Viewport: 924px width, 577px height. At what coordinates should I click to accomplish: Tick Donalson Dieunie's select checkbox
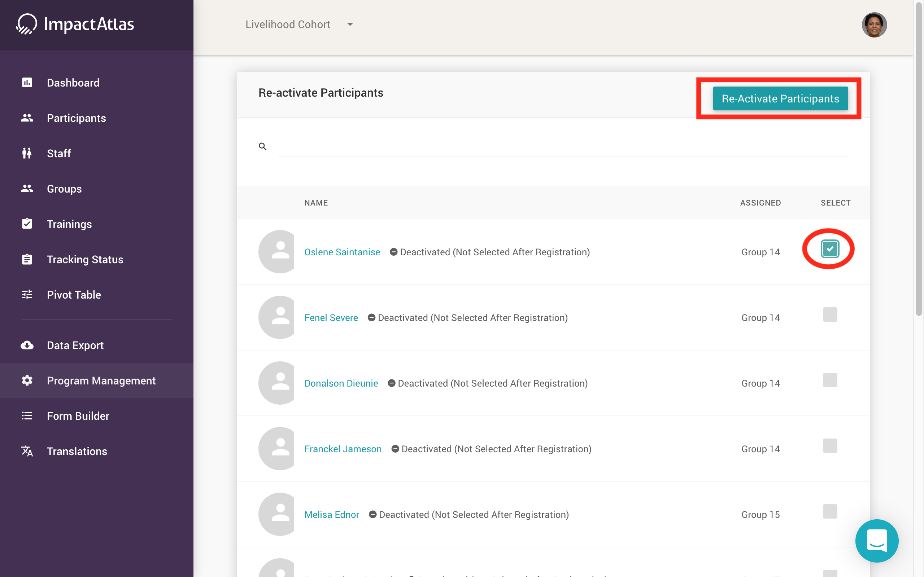[x=830, y=380]
